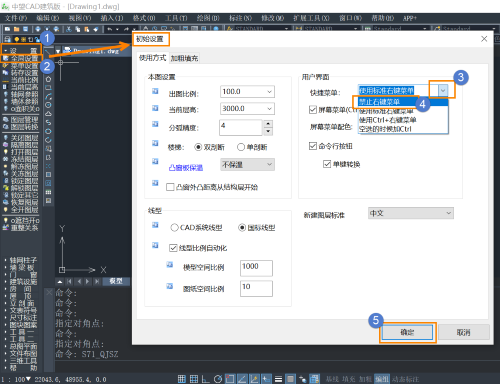Select the Circle draw tool icon
Viewport: 500px width, 384px height.
(x=48, y=105)
